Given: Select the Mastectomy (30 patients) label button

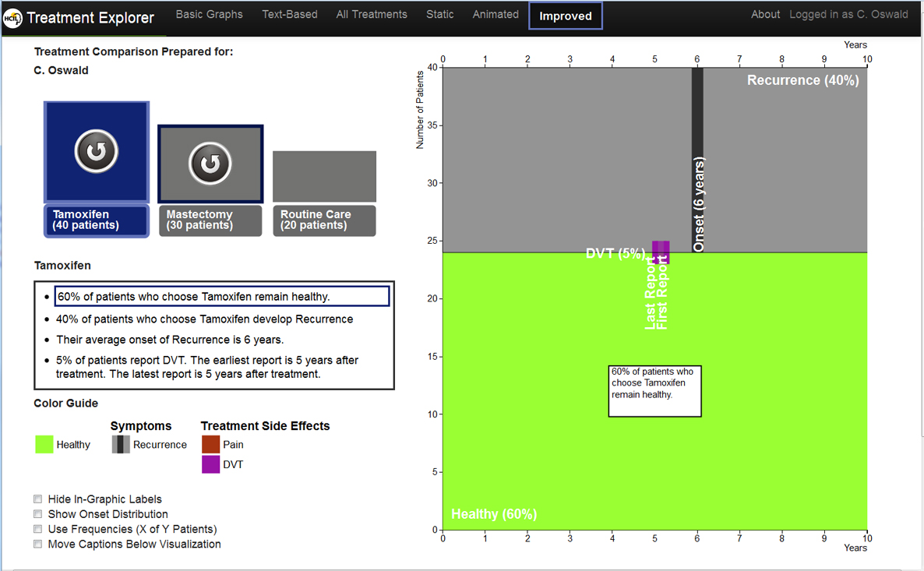Looking at the screenshot, I should (210, 220).
